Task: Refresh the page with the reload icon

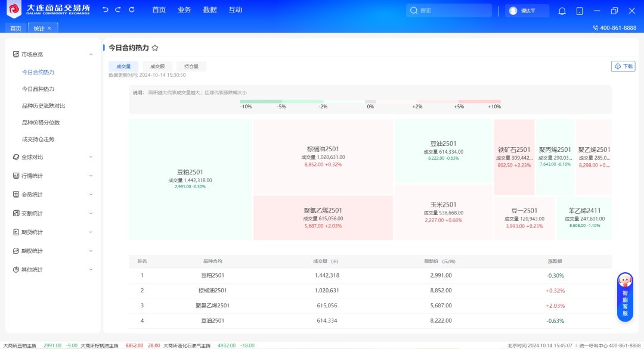Action: pyautogui.click(x=132, y=10)
